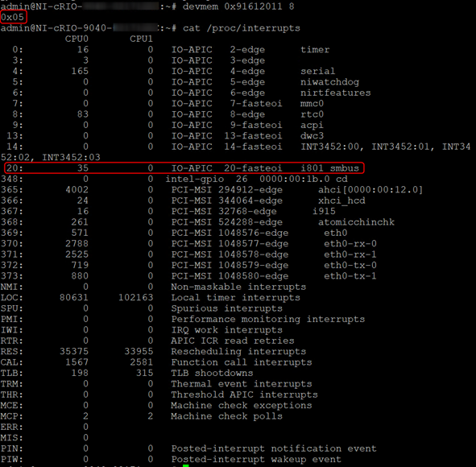Screen dimensions: 476x467
Task: Click the Local timer interrupts row
Action: point(151,297)
